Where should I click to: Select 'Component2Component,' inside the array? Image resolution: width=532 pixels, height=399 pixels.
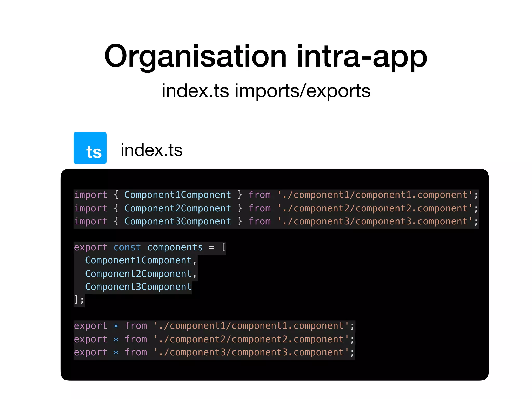(x=141, y=274)
